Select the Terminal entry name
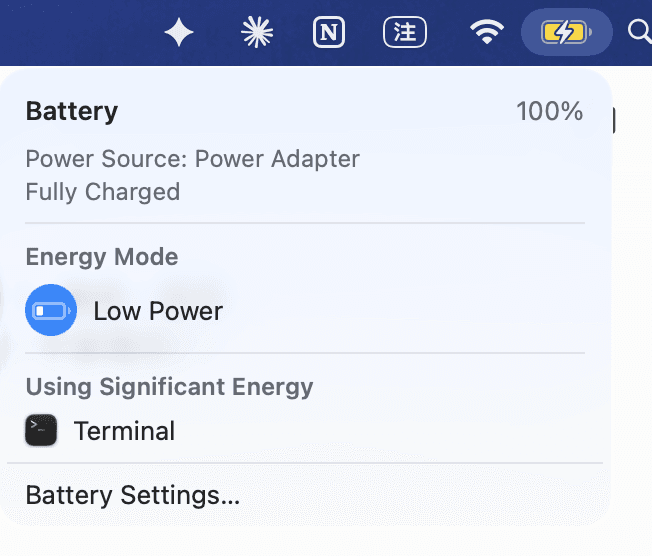The image size is (652, 556). [124, 431]
